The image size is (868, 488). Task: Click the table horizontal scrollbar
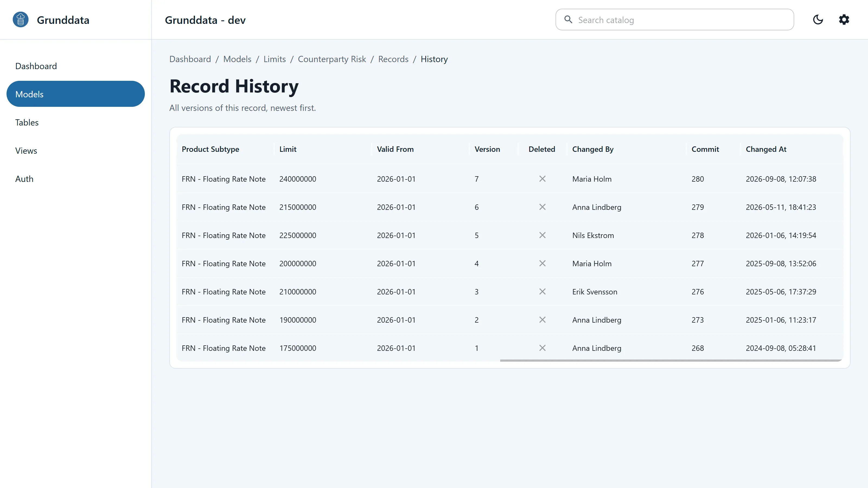[671, 360]
